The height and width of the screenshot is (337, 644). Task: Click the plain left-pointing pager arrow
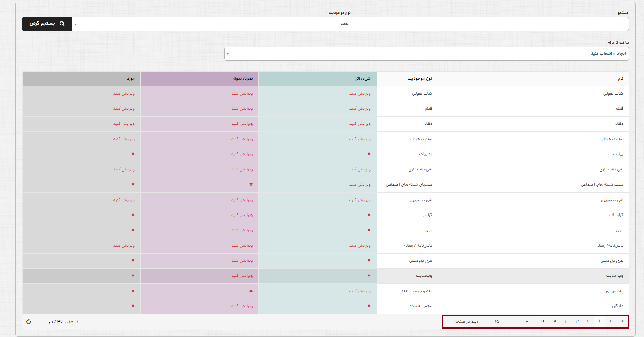pyautogui.click(x=554, y=321)
